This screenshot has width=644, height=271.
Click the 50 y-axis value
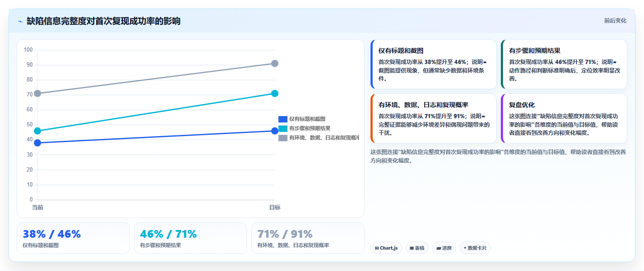(29, 125)
